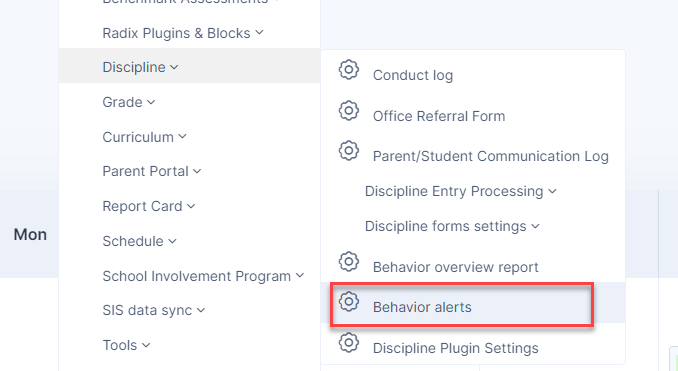Open the Behavior alerts page

point(422,307)
